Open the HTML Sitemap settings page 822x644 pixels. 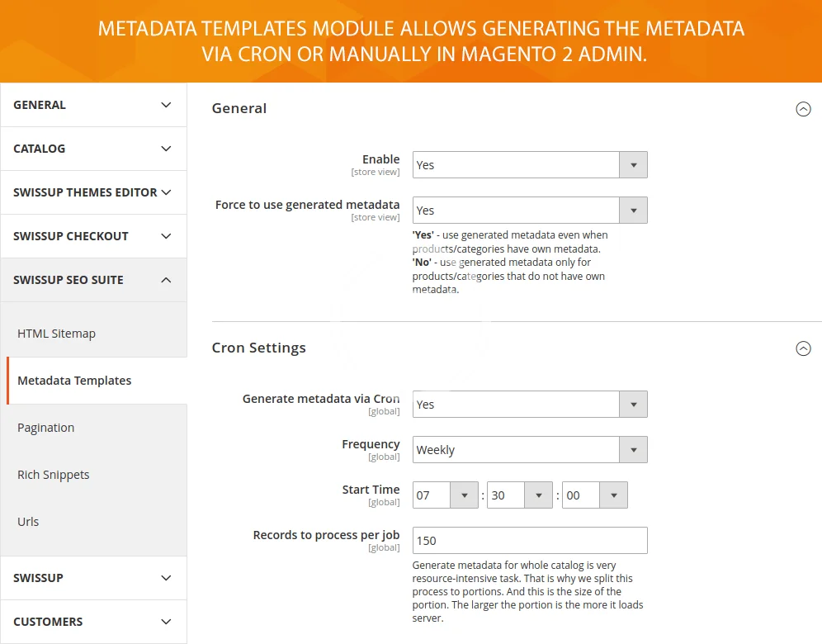(56, 334)
